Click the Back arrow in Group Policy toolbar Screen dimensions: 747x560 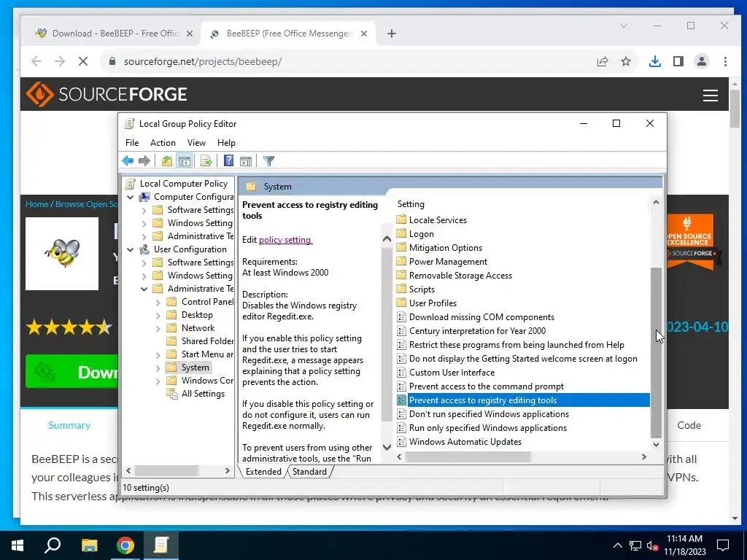coord(128,161)
